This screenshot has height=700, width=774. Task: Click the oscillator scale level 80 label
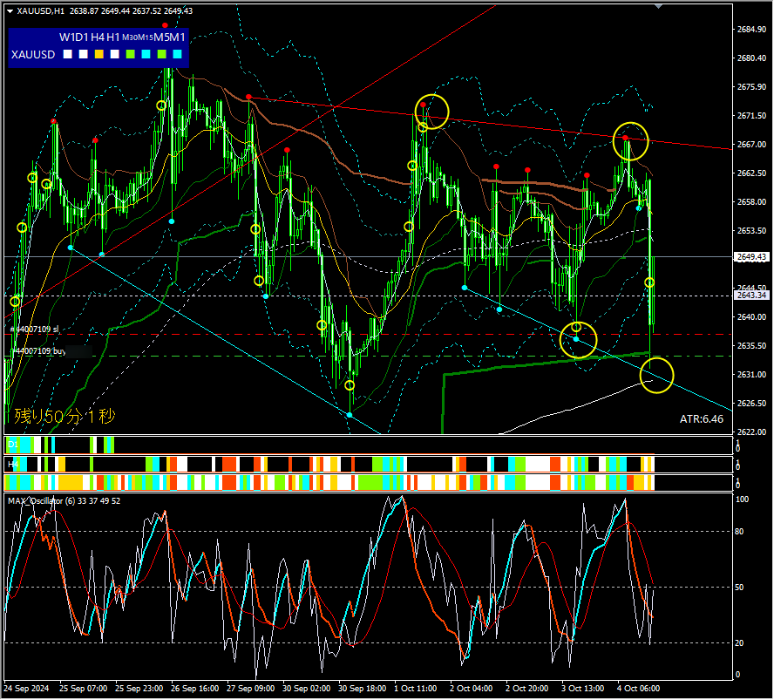point(739,532)
